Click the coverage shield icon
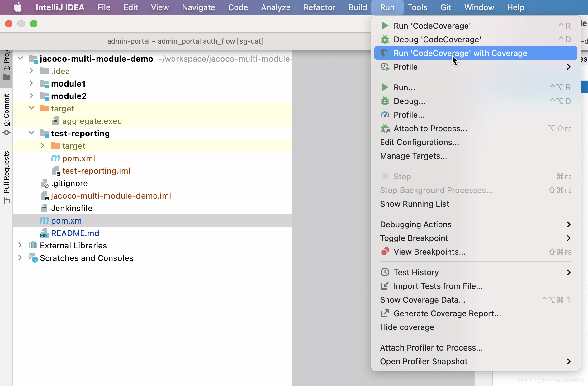The image size is (588, 386). [385, 53]
